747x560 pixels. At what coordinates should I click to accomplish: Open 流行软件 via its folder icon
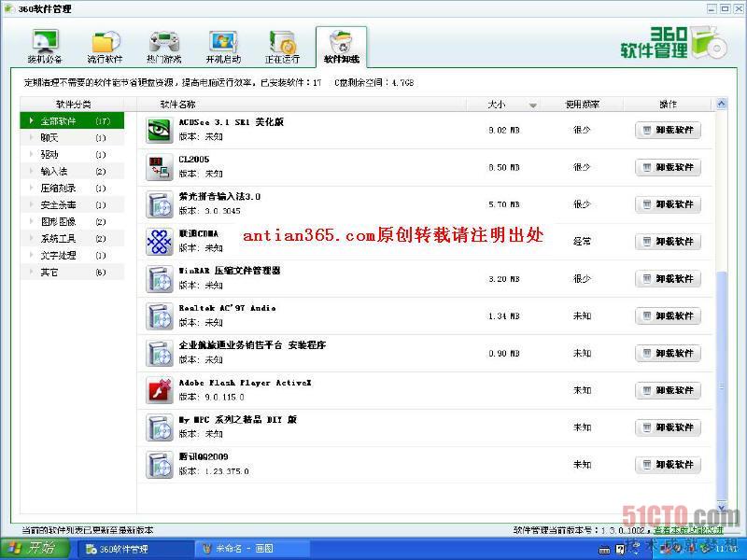pyautogui.click(x=106, y=42)
